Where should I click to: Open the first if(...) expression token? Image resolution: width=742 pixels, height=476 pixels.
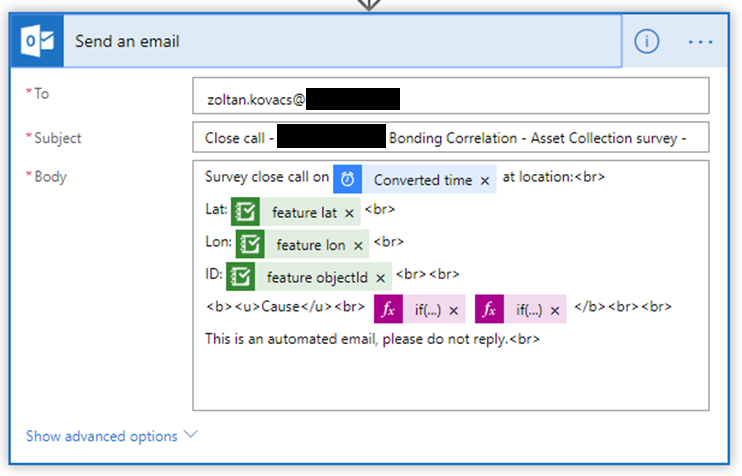[x=428, y=310]
